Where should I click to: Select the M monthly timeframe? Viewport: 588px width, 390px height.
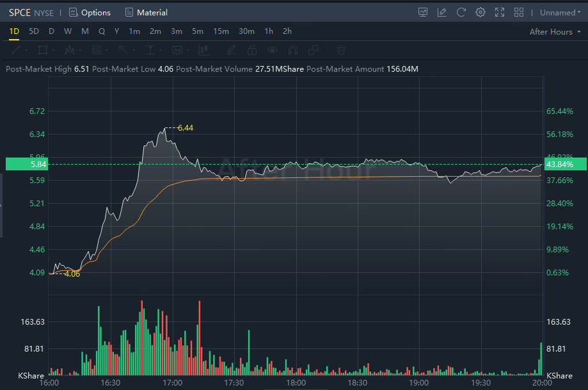85,31
